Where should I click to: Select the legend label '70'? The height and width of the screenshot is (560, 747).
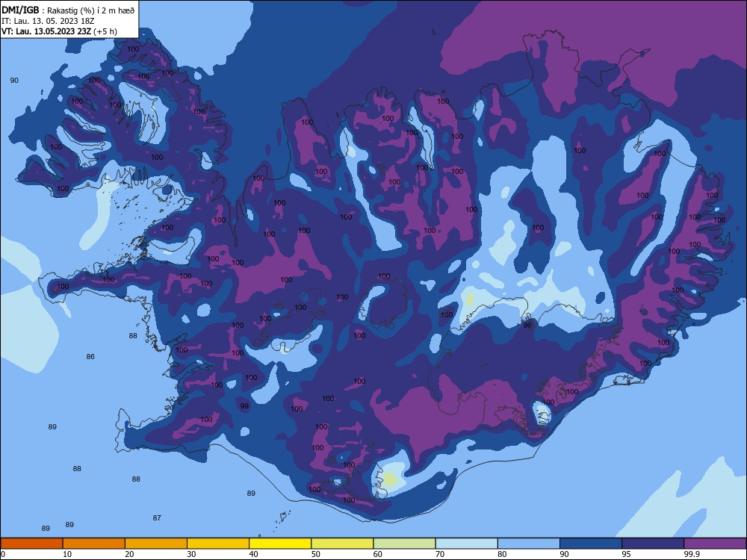(x=440, y=554)
